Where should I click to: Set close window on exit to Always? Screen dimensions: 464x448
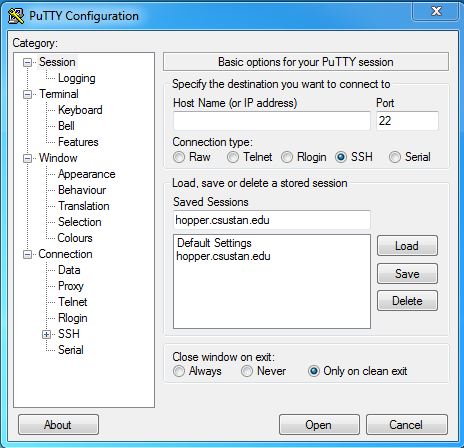tap(179, 371)
